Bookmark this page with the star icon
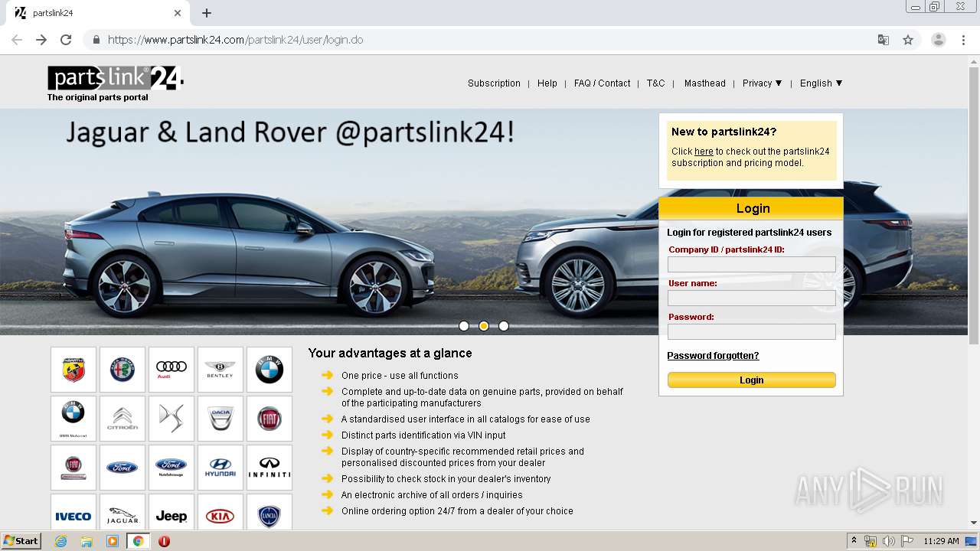The height and width of the screenshot is (551, 980). coord(908,40)
